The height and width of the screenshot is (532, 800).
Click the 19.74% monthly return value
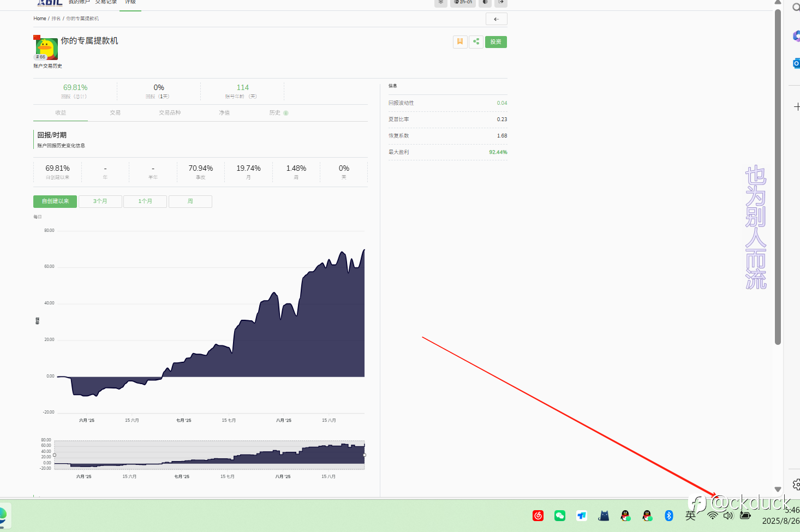pyautogui.click(x=248, y=169)
